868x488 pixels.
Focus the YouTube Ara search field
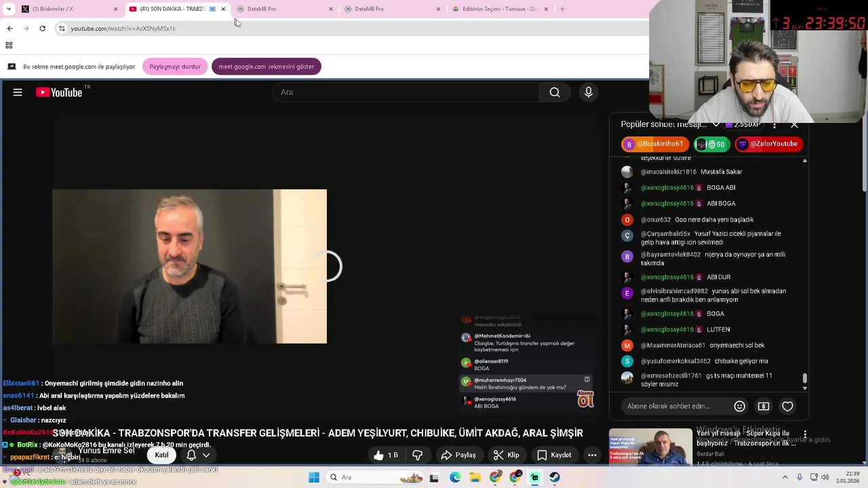[x=406, y=92]
